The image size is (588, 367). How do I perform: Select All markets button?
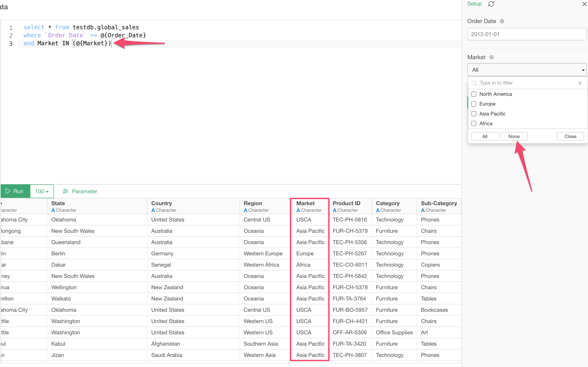pyautogui.click(x=484, y=136)
